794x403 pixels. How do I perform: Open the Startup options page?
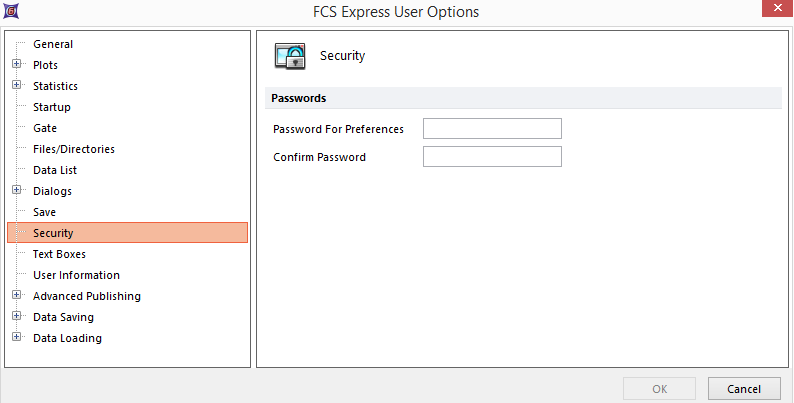(52, 107)
